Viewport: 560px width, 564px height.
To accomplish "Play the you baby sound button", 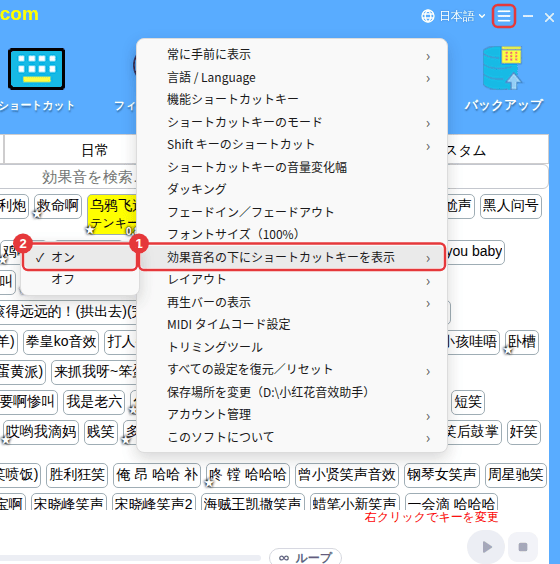I will [x=475, y=252].
